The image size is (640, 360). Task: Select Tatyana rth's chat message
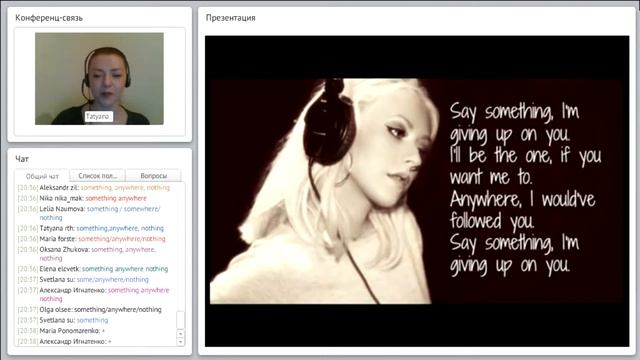91,228
